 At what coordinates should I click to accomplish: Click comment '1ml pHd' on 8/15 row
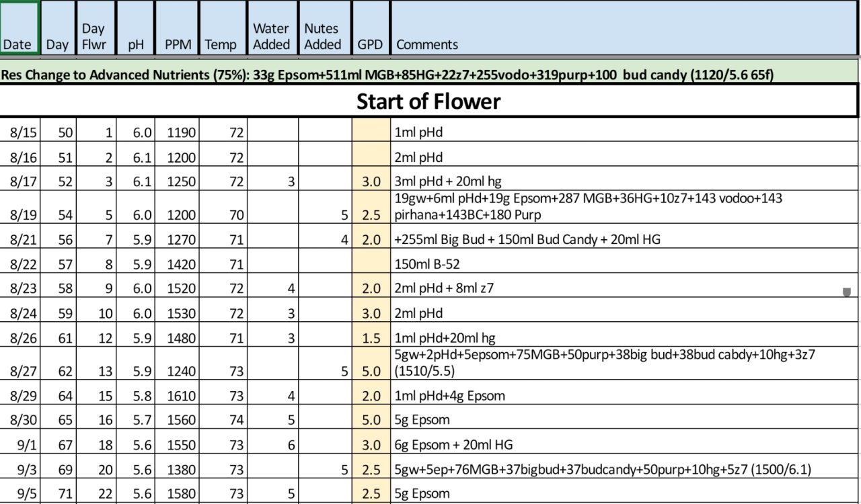tap(419, 132)
